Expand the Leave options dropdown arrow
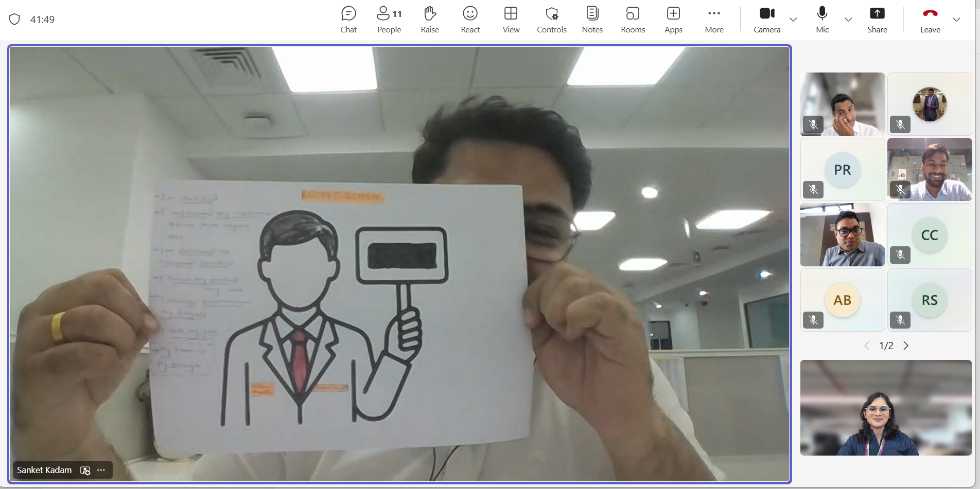This screenshot has height=489, width=980. click(956, 20)
